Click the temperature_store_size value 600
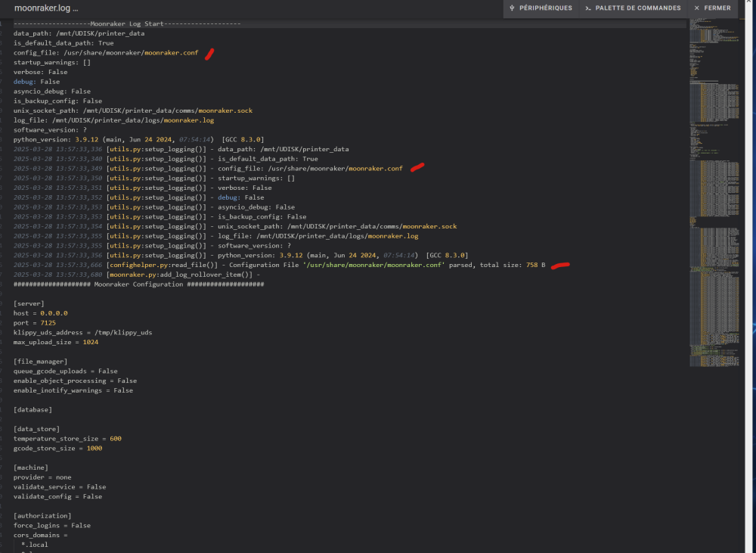The image size is (756, 553). 115,439
